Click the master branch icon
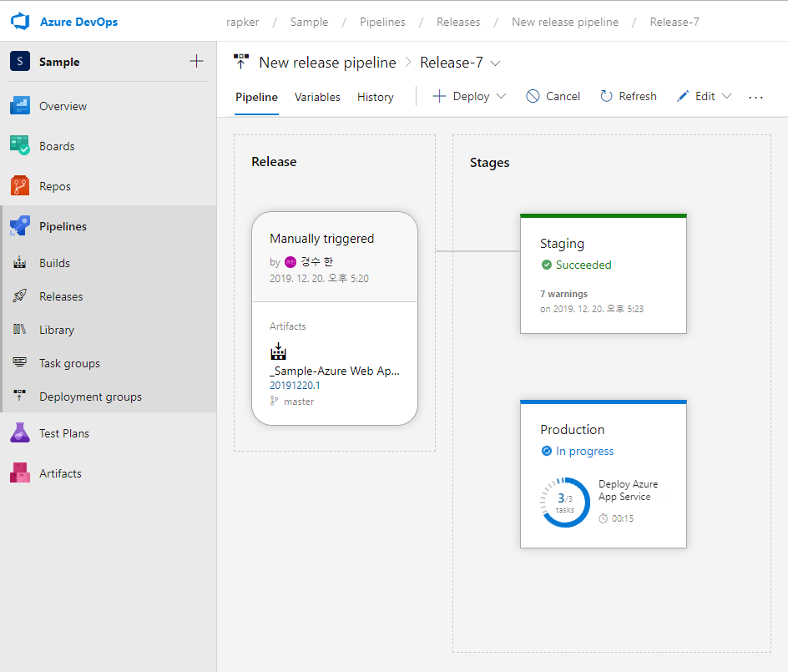This screenshot has width=788, height=672. tap(274, 401)
